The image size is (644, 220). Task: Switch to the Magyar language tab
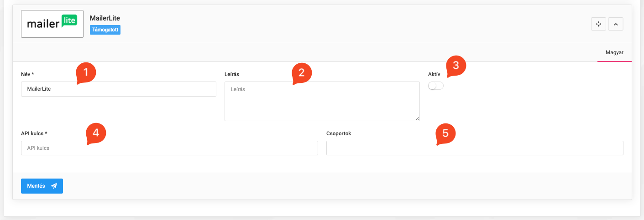coord(614,53)
